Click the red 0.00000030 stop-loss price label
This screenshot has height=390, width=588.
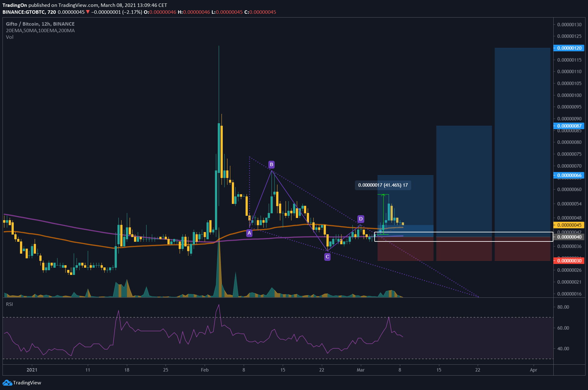569,261
